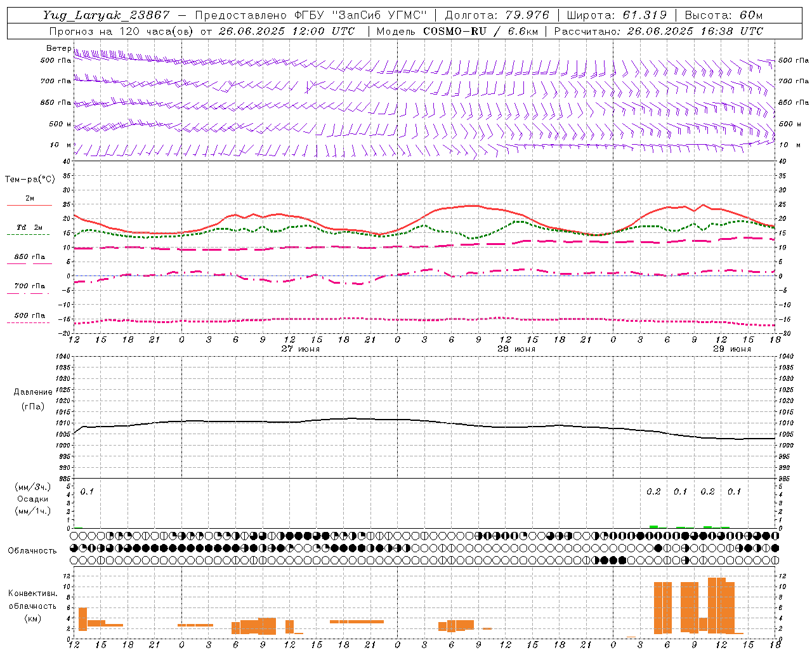Click the '850 гПа' temperature legend entry
Image resolution: width=812 pixels, height=650 pixels.
click(30, 256)
